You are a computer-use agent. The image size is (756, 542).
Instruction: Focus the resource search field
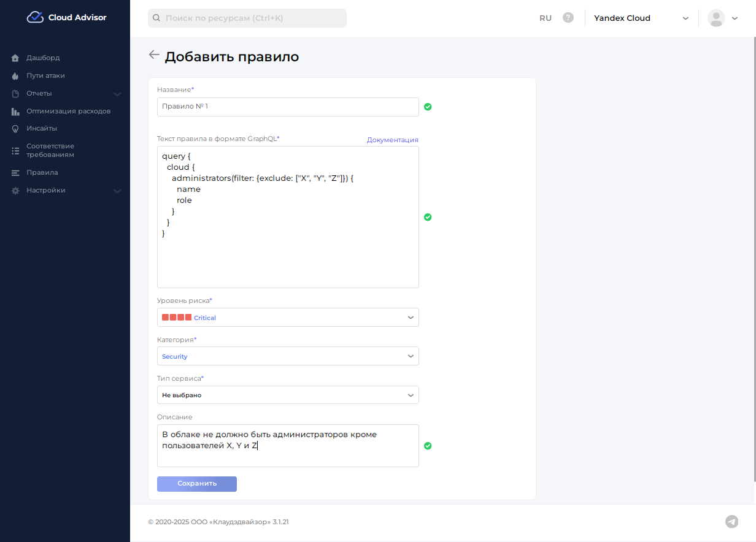coord(247,18)
